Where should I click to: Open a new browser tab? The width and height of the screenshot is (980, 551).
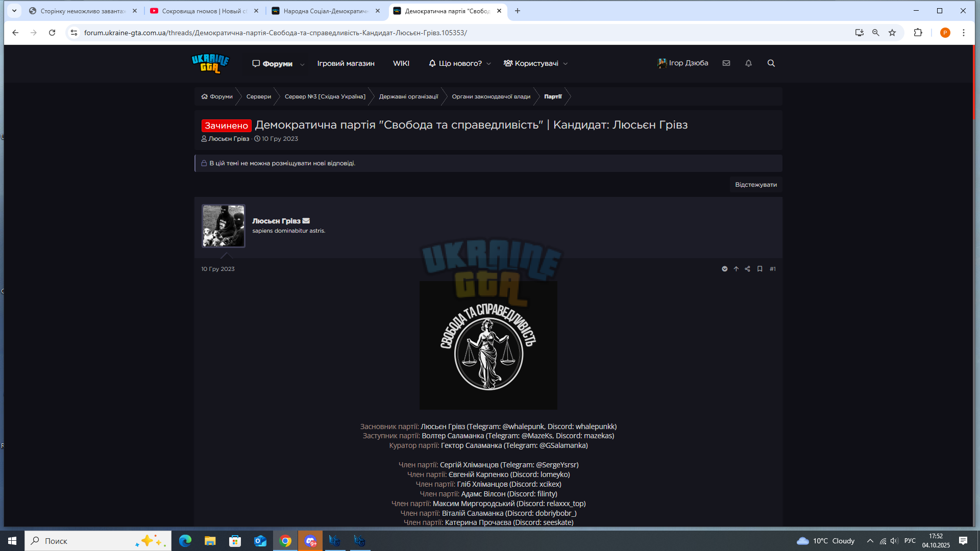click(518, 11)
